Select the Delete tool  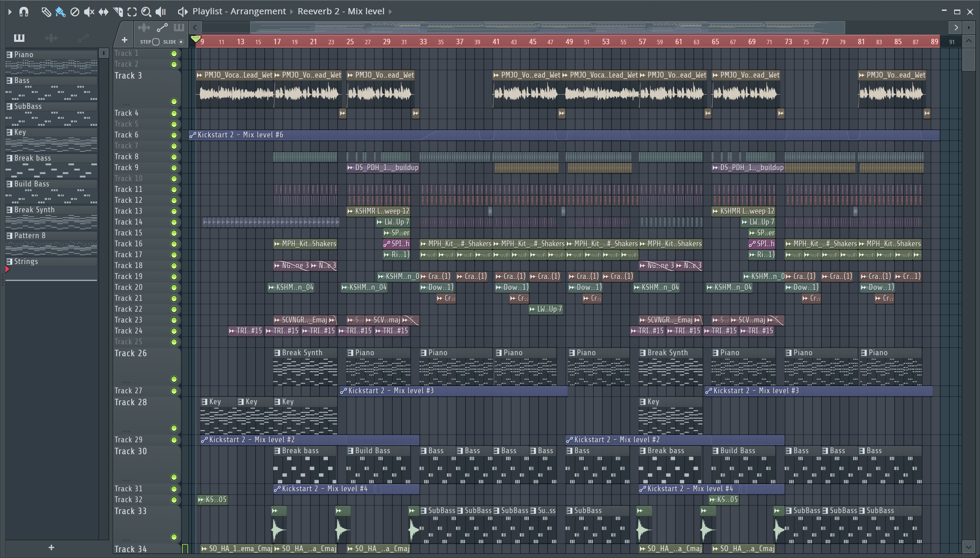75,12
